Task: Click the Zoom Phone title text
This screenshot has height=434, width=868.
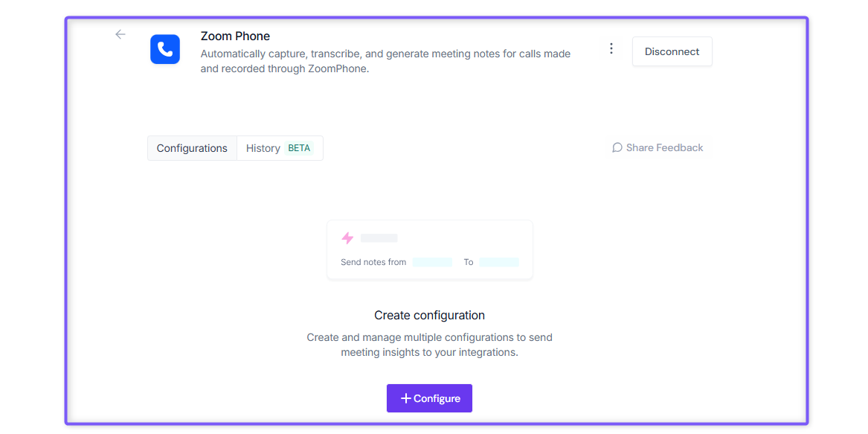Action: tap(235, 36)
